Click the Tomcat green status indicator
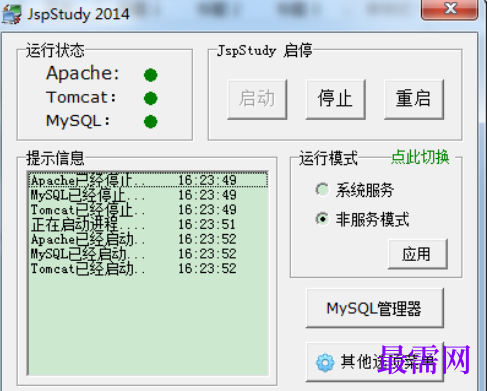The height and width of the screenshot is (391, 489). 151,98
